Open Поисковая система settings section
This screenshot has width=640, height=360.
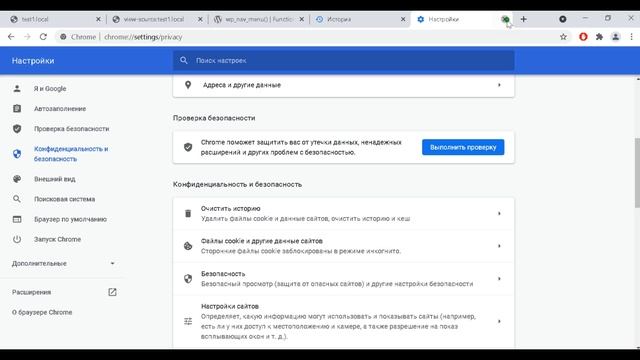tap(64, 199)
